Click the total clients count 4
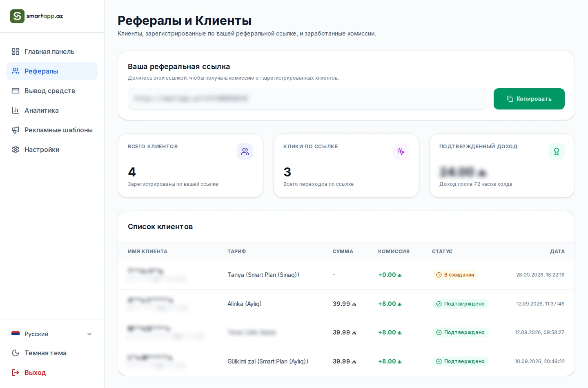This screenshot has width=588, height=388. (x=132, y=172)
